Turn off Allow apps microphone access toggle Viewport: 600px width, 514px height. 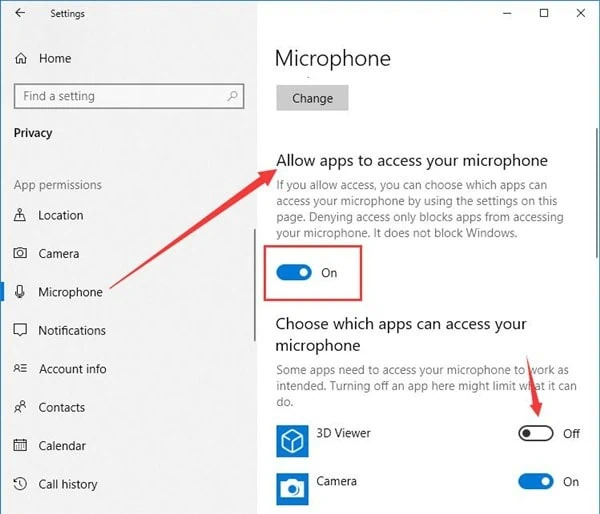[x=295, y=273]
